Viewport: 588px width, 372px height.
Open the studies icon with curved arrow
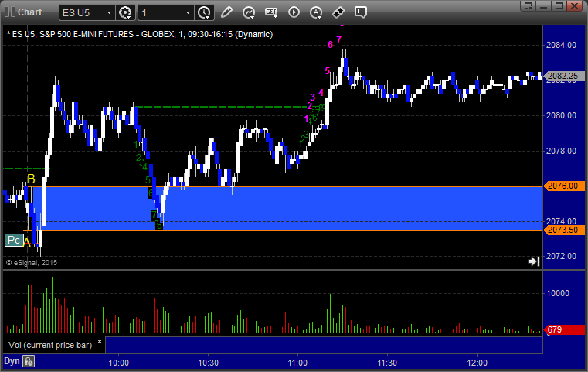[x=249, y=13]
